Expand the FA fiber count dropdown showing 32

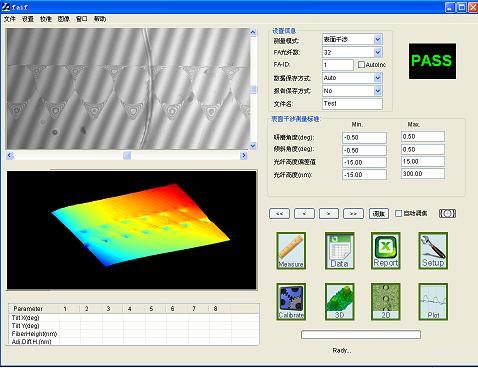(x=378, y=52)
